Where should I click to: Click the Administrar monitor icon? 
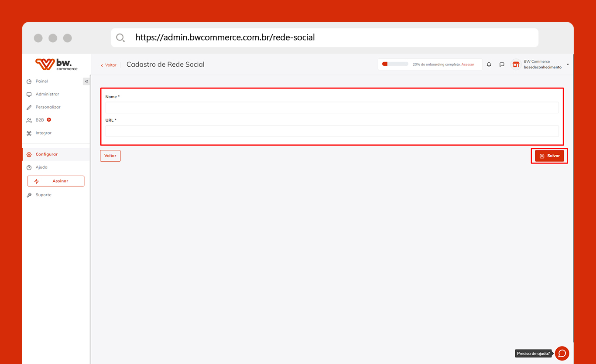(29, 94)
